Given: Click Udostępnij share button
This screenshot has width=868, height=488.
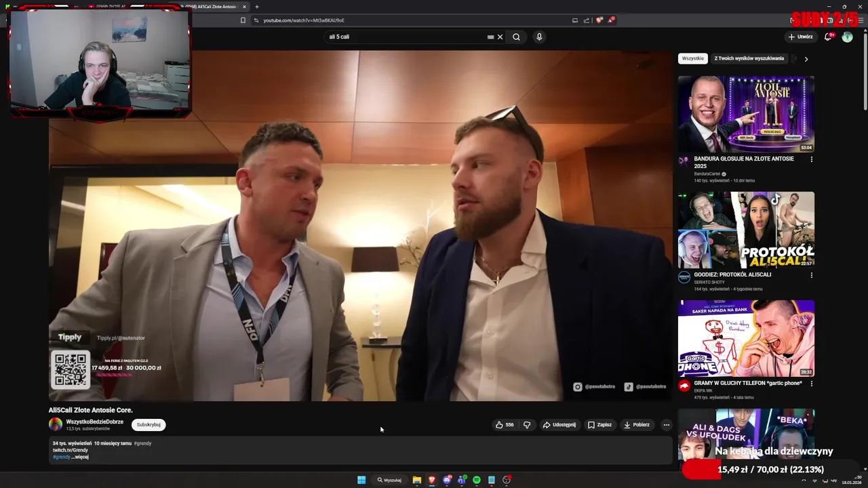Looking at the screenshot, I should (559, 425).
